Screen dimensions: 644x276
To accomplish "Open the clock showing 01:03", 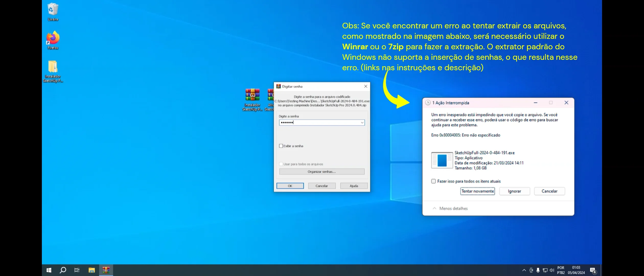I will click(576, 270).
